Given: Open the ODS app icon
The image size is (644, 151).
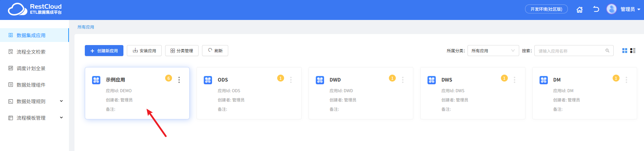Looking at the screenshot, I should [x=208, y=80].
